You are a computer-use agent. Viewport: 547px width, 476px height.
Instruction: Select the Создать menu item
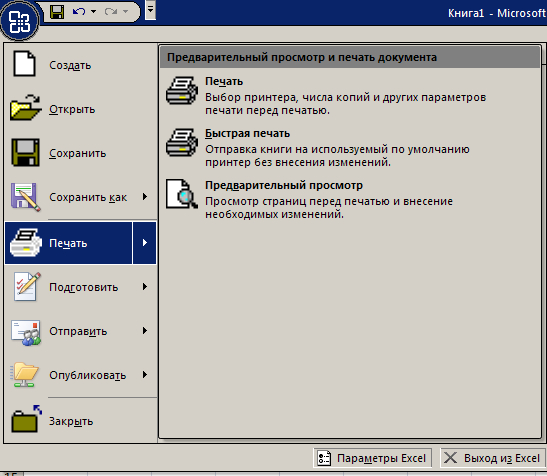click(81, 65)
